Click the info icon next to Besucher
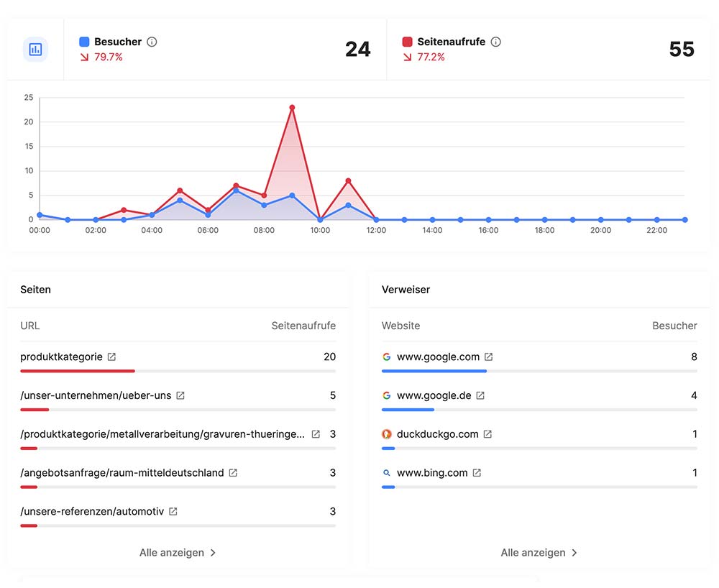This screenshot has width=719, height=588. (x=152, y=42)
